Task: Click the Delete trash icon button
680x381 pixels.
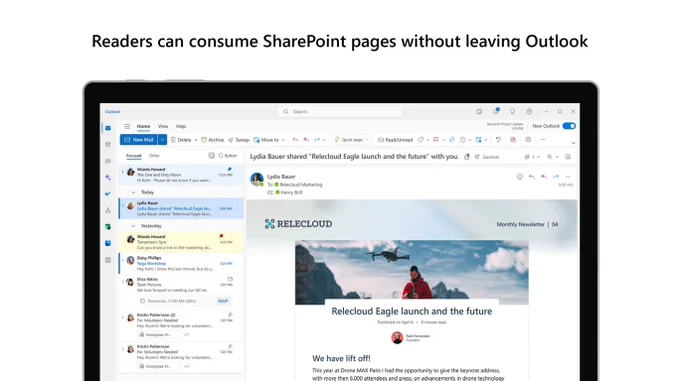Action: click(181, 140)
